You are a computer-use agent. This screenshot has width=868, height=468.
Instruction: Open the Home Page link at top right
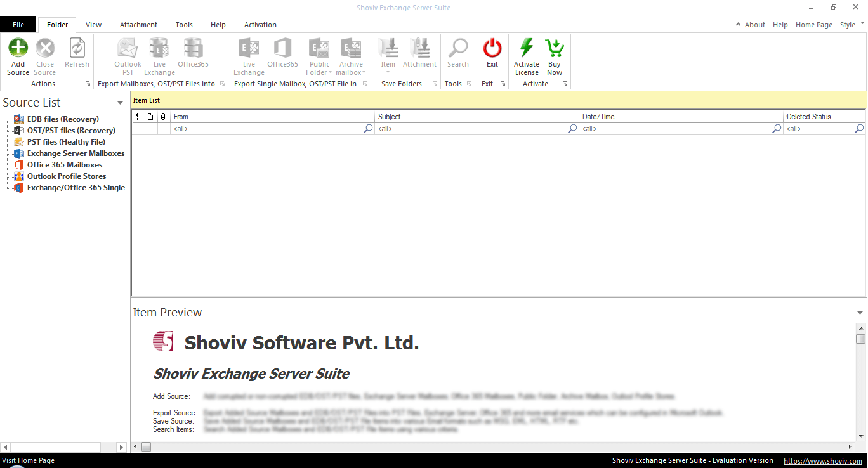(x=814, y=25)
